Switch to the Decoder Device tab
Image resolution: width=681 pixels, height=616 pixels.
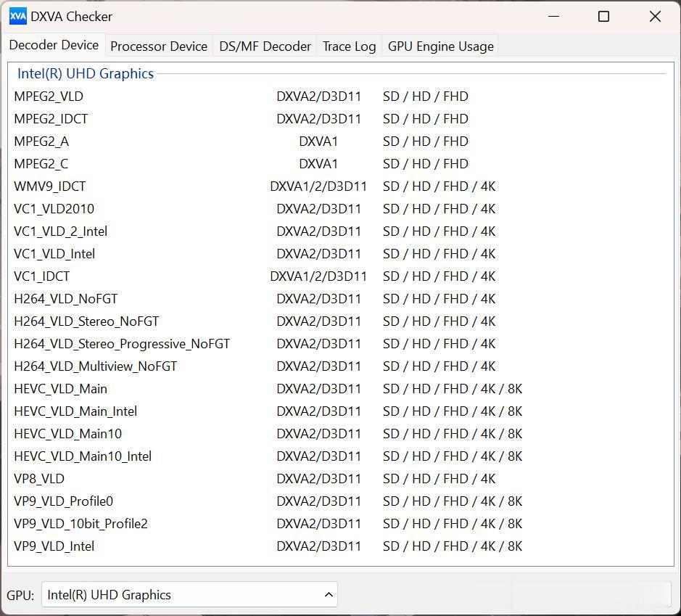(54, 45)
